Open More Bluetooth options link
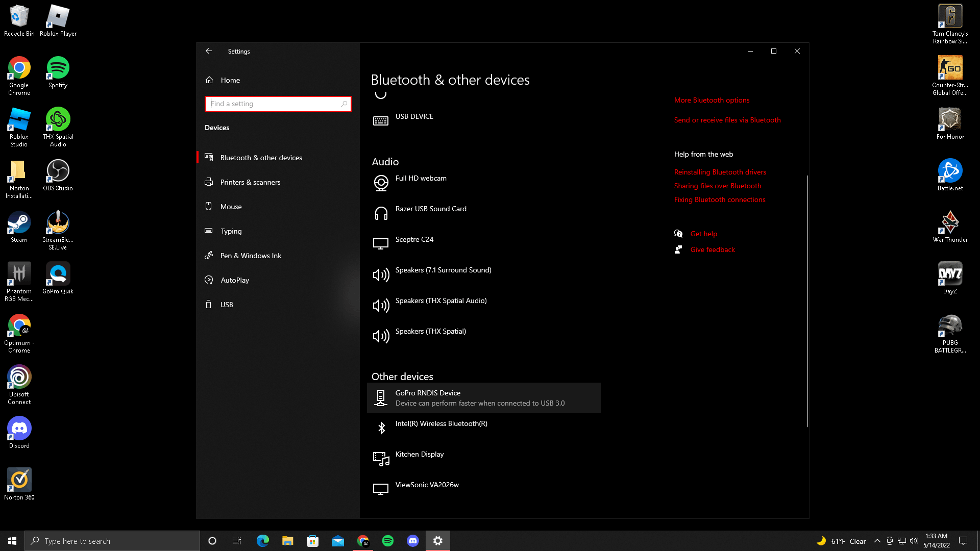 pos(712,100)
